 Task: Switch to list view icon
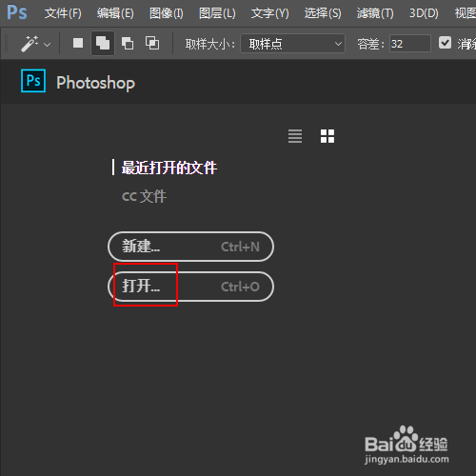tap(295, 136)
